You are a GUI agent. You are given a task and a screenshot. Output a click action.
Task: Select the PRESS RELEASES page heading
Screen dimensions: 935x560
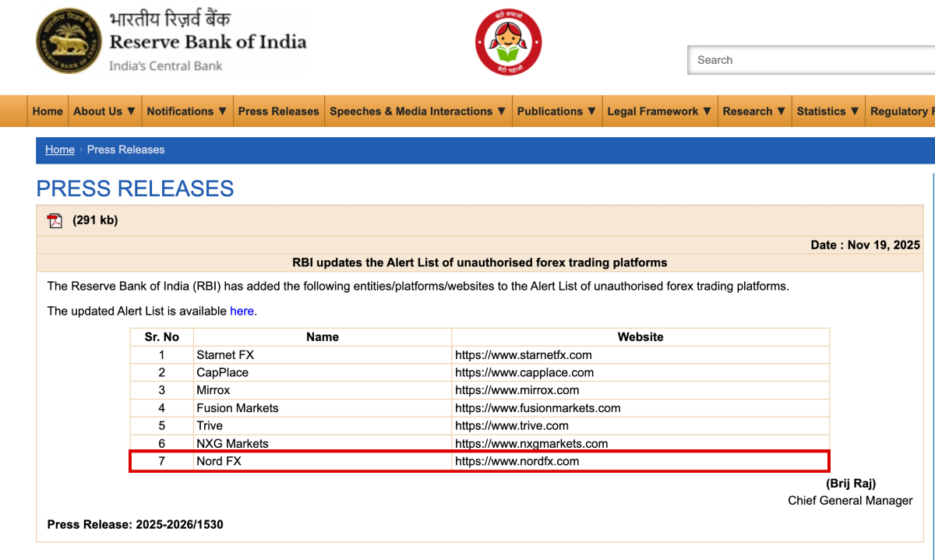[x=135, y=188]
